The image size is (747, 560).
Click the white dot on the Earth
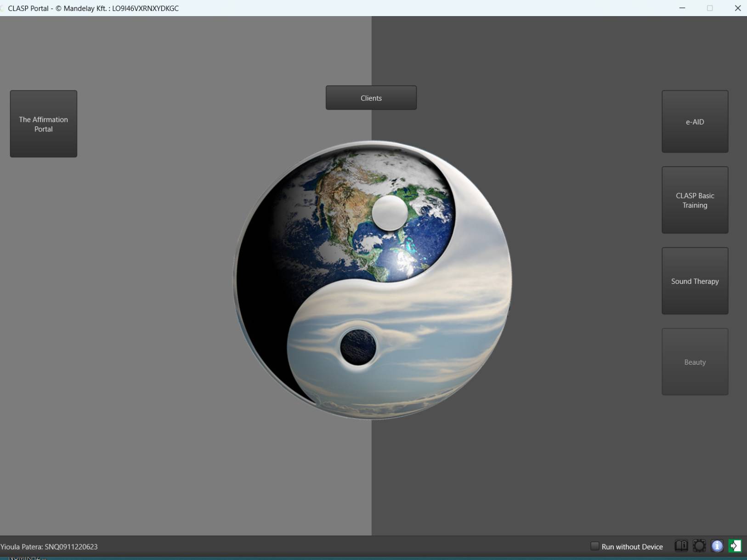click(390, 213)
